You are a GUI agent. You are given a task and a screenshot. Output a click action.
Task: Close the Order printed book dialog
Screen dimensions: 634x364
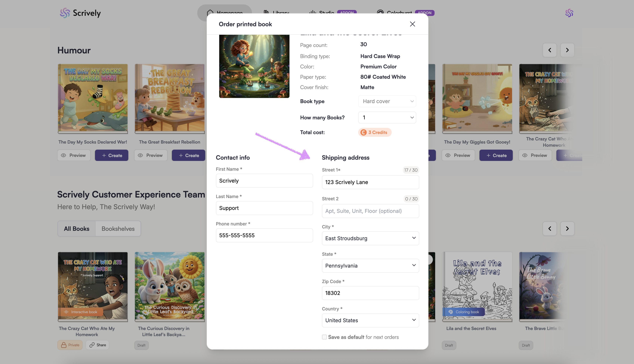tap(412, 24)
